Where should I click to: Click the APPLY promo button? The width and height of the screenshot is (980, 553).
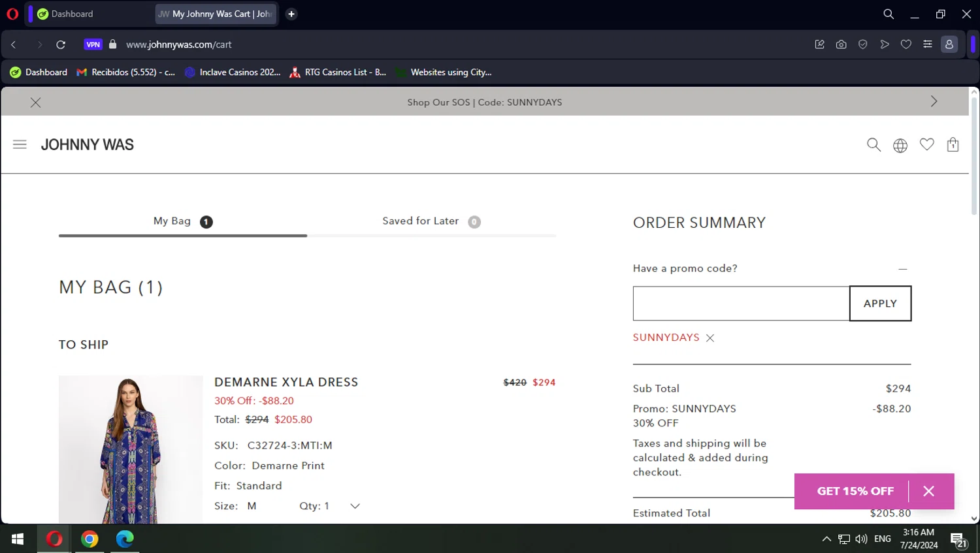tap(880, 304)
